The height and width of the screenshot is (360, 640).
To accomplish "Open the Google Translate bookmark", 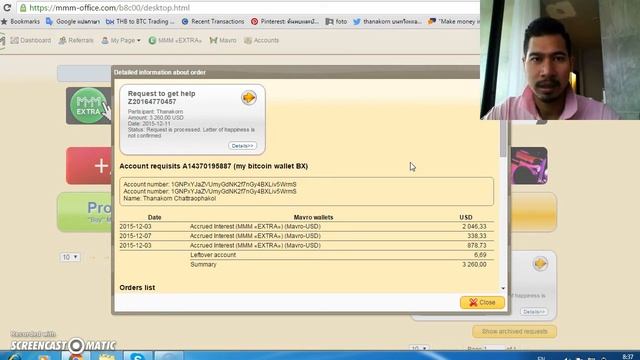I will [x=73, y=21].
